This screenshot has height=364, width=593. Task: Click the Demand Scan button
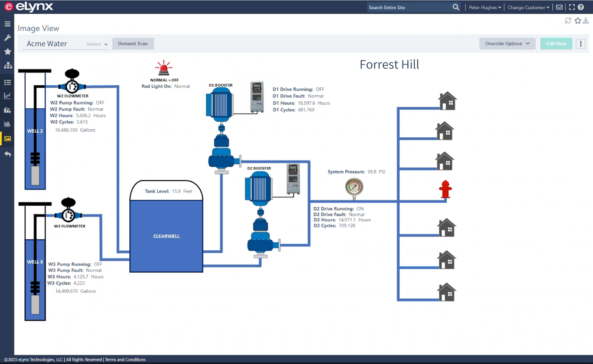click(x=133, y=44)
